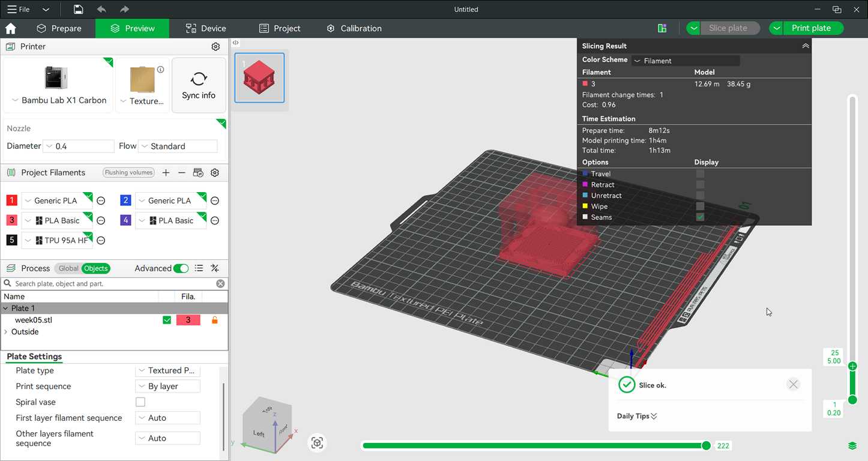Click the Sync info button

[x=199, y=85]
